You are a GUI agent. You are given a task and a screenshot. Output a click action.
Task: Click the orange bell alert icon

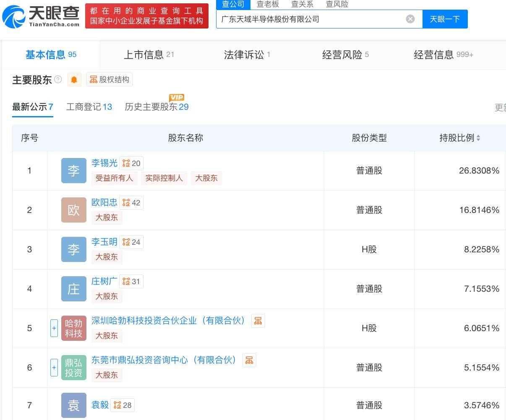pyautogui.click(x=74, y=80)
